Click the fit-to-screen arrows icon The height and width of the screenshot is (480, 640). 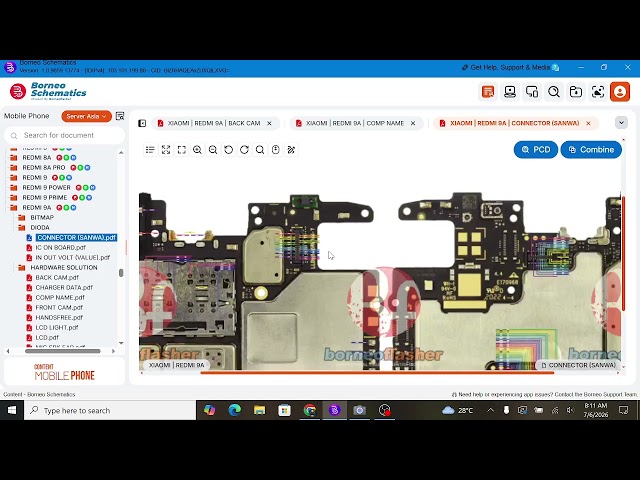click(166, 150)
